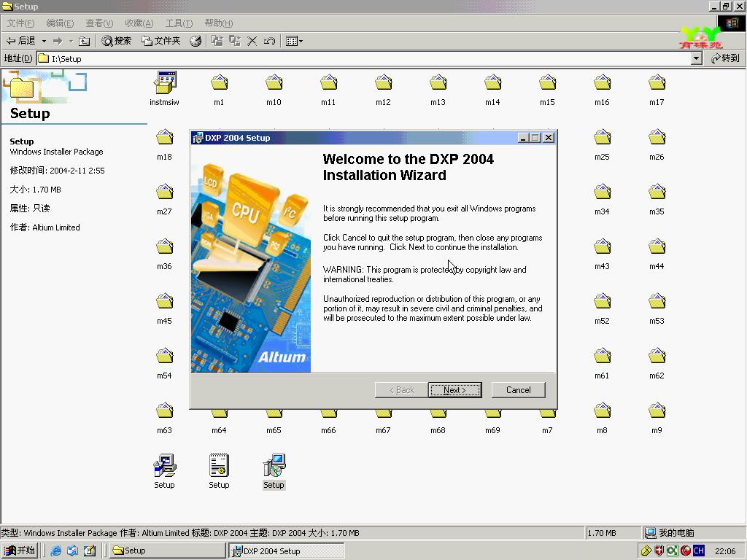This screenshot has width=747, height=560.
Task: Click the Undo toolbar icon
Action: tap(269, 41)
